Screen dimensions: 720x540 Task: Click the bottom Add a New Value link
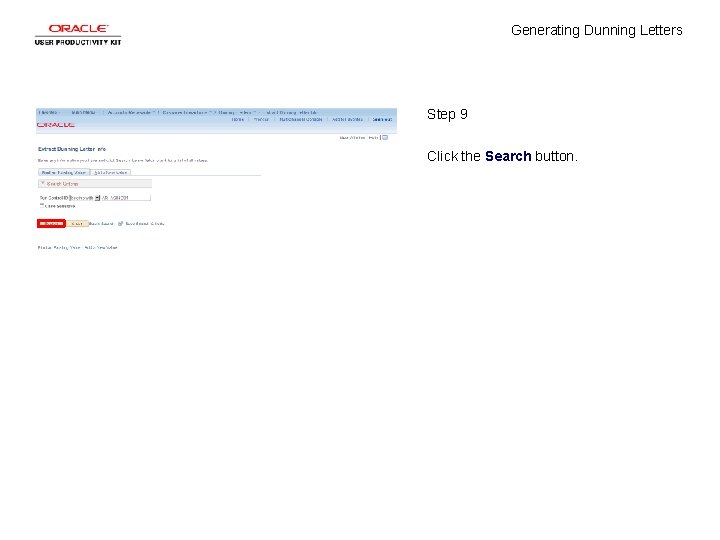tap(101, 248)
